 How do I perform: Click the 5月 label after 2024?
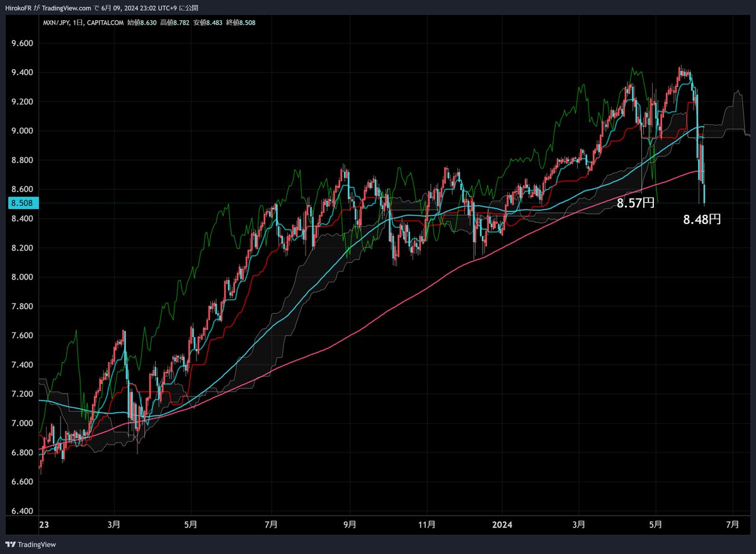pos(656,524)
